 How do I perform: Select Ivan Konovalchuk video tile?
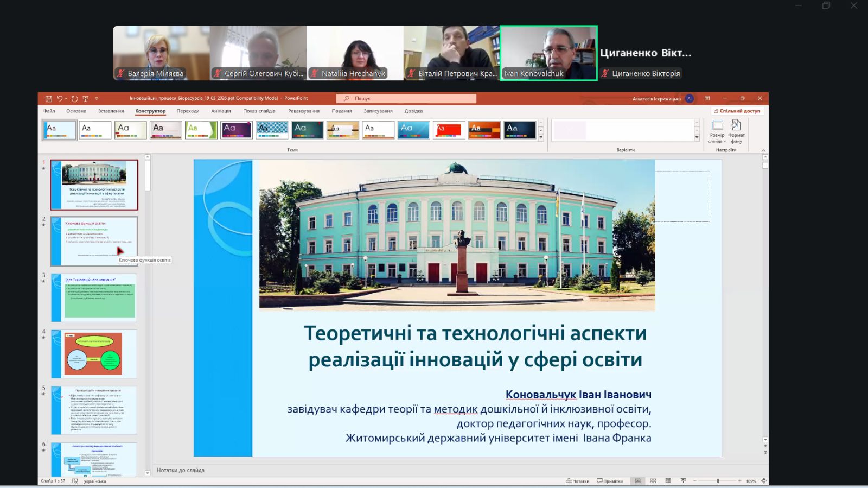click(x=548, y=53)
